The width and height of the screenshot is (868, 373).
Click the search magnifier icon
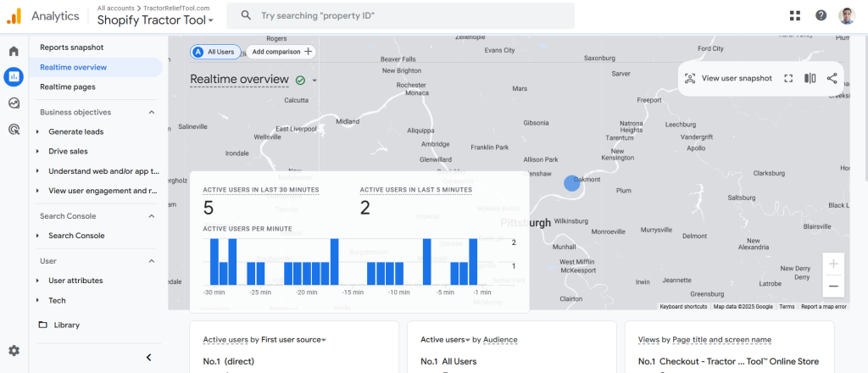click(247, 15)
